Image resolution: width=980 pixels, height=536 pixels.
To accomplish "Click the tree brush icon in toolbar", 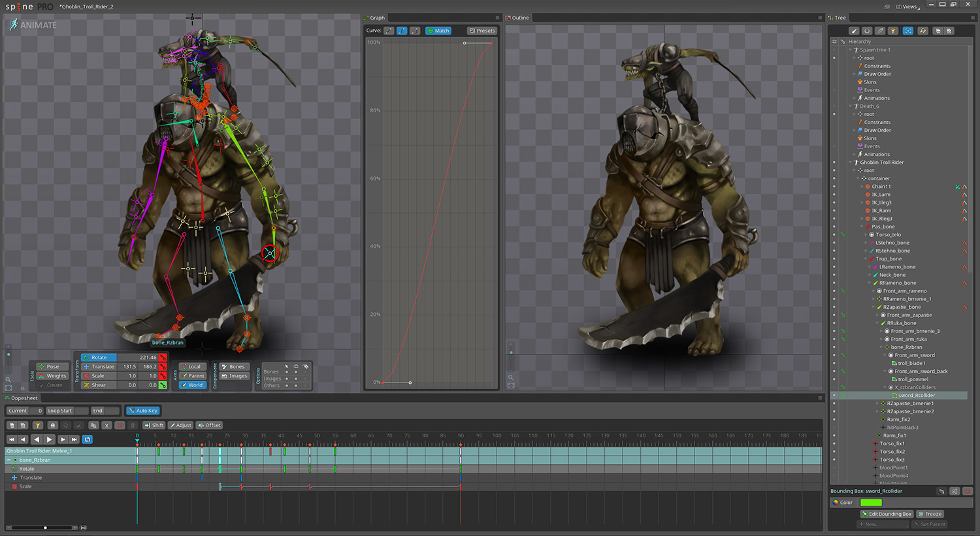I will point(853,31).
